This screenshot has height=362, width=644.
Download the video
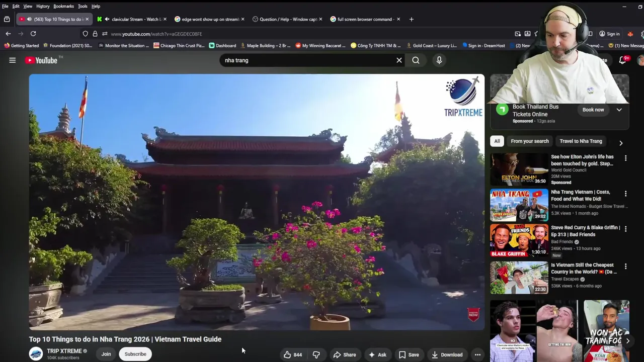(447, 355)
